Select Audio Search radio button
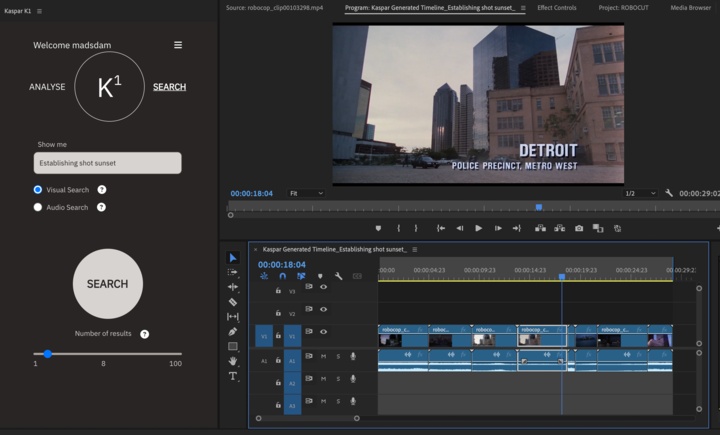 point(38,207)
